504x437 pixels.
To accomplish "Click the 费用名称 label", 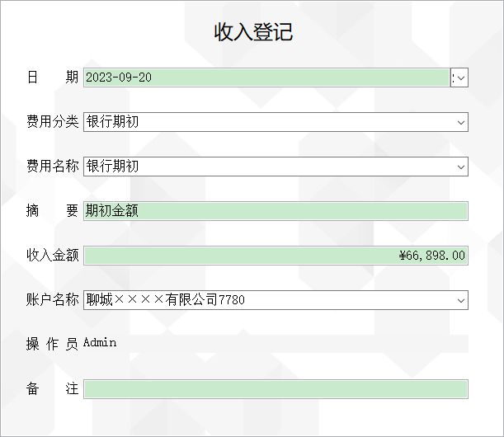I will click(53, 166).
